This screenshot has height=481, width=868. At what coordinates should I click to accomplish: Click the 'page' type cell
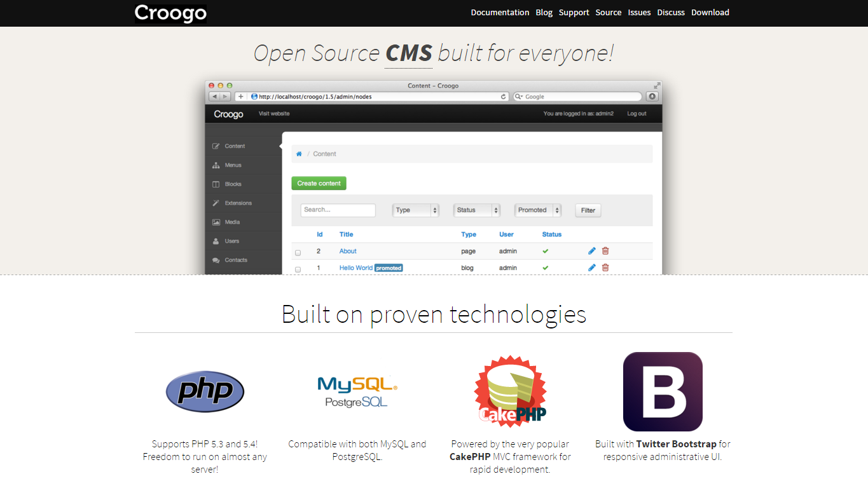click(x=468, y=251)
